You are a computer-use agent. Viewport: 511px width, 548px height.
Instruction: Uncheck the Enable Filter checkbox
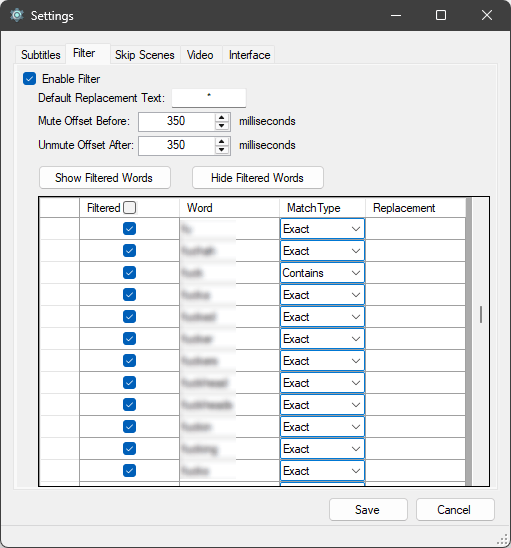[29, 79]
